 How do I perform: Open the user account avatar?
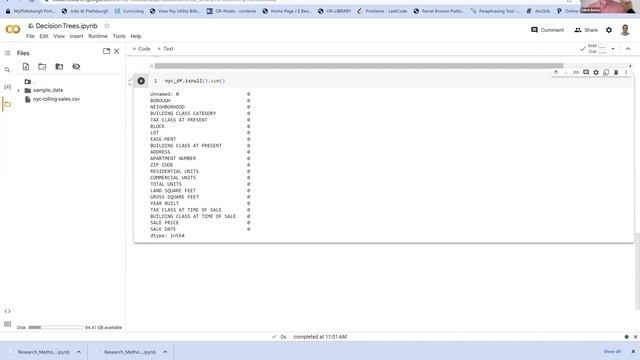[625, 30]
